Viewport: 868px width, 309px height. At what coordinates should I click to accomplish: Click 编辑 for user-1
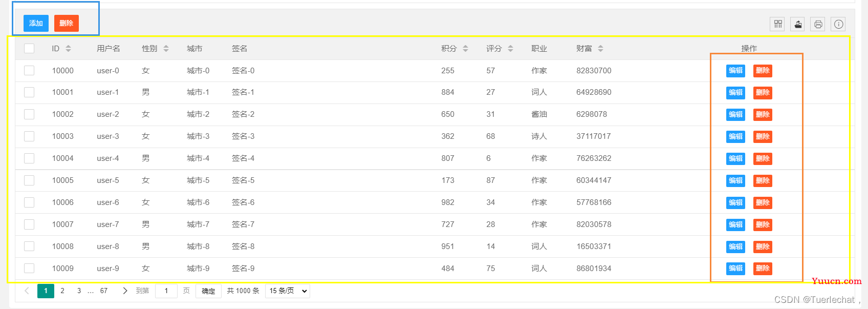(735, 93)
